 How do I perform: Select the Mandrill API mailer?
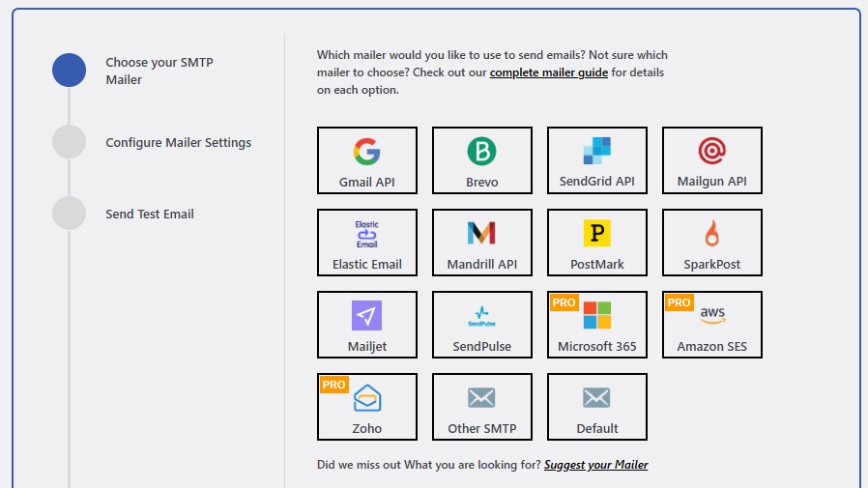click(482, 243)
